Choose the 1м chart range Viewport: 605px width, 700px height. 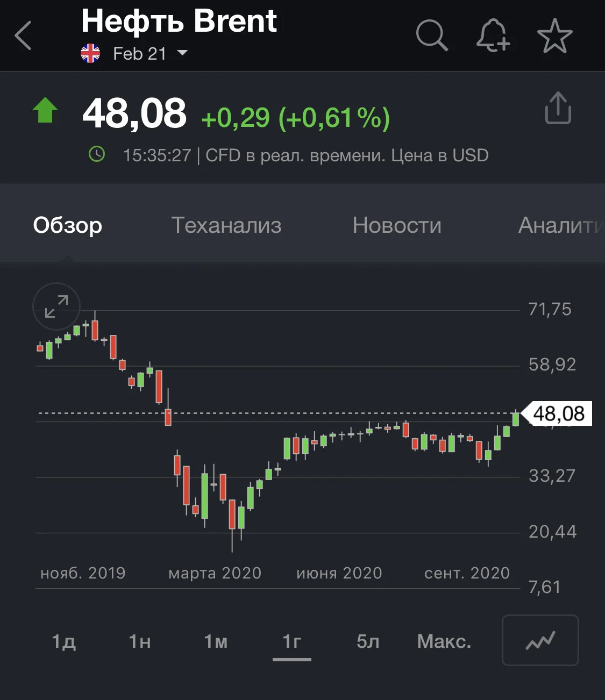coord(216,641)
